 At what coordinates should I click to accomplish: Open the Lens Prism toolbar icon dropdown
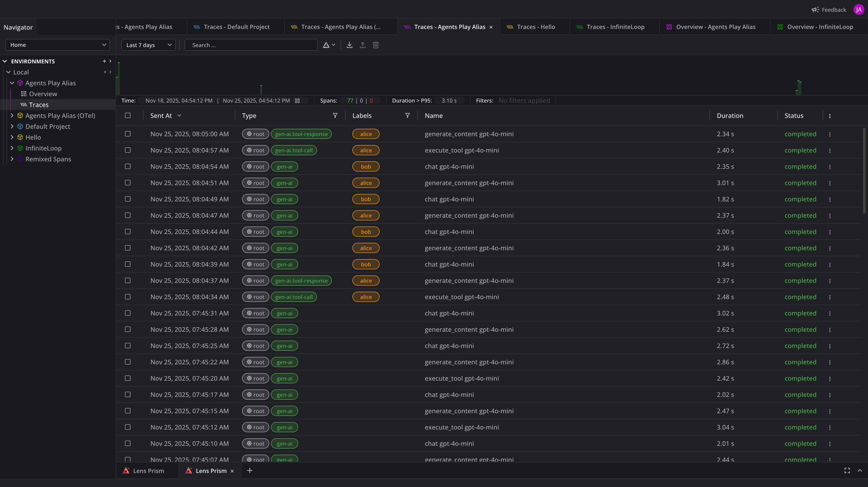point(329,45)
